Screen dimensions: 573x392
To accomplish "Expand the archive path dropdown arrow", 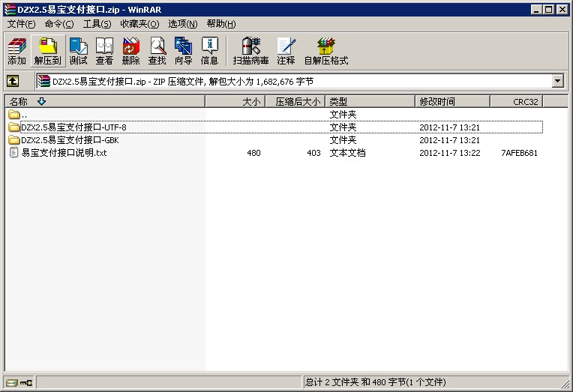I will click(x=558, y=81).
